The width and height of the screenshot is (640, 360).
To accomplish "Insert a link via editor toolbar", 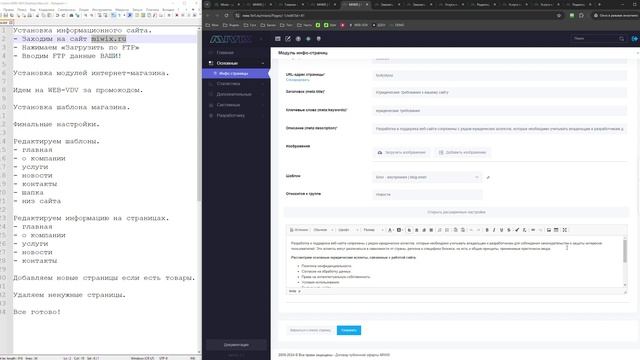I will pyautogui.click(x=533, y=230).
